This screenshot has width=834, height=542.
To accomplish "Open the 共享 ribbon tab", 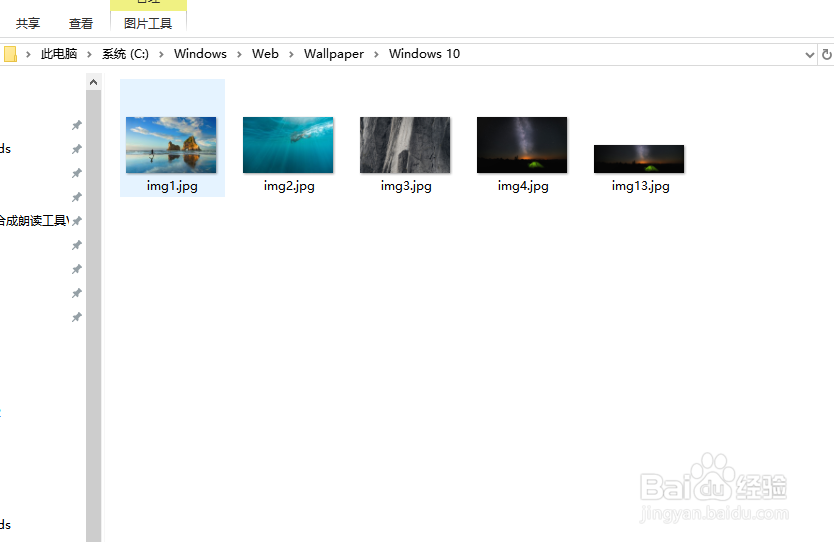I will pyautogui.click(x=28, y=23).
